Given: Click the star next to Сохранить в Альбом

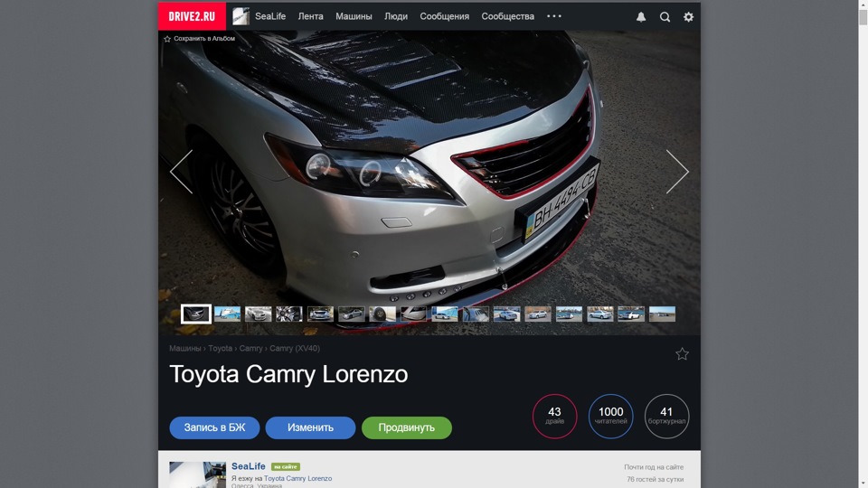Looking at the screenshot, I should coord(167,39).
